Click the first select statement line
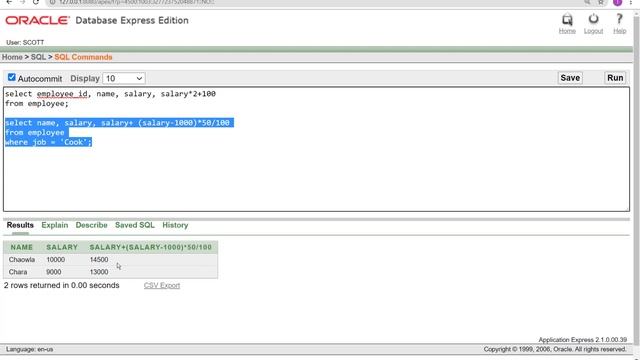 point(110,94)
